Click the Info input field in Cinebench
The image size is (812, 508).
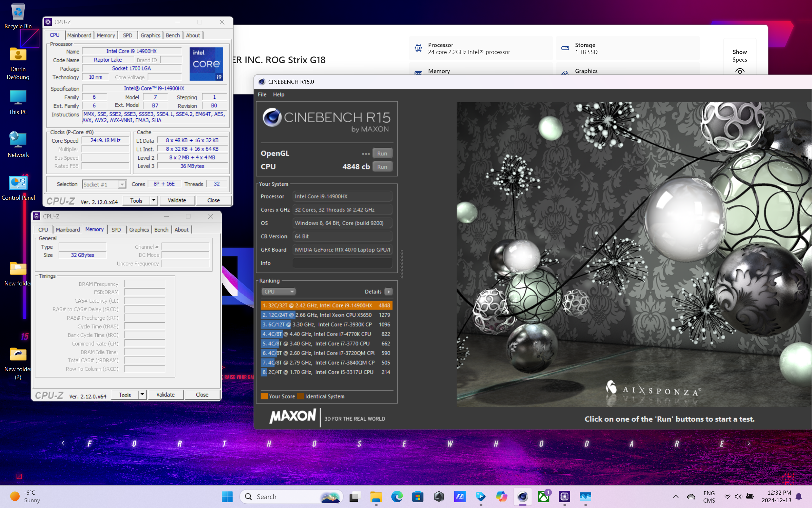(342, 263)
